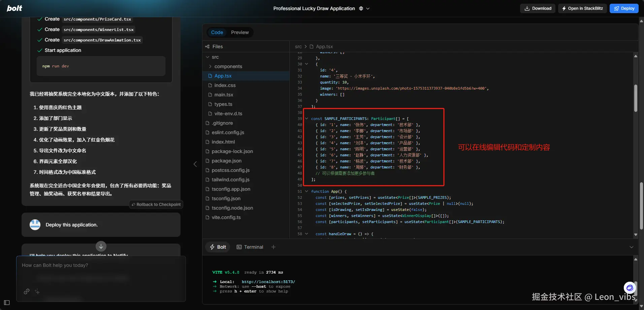Screen dimensions: 644x310
Task: Open .gitignore file
Action: [246, 123]
